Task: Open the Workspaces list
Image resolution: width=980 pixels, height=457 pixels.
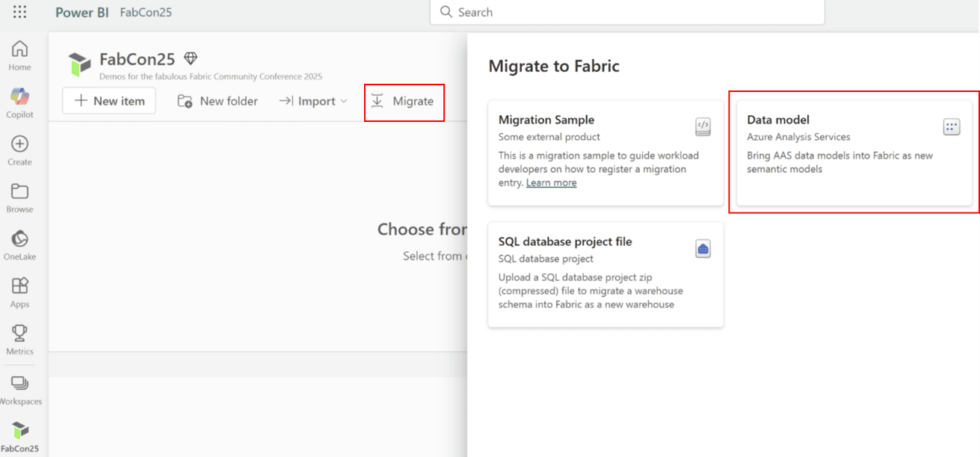Action: tap(20, 389)
